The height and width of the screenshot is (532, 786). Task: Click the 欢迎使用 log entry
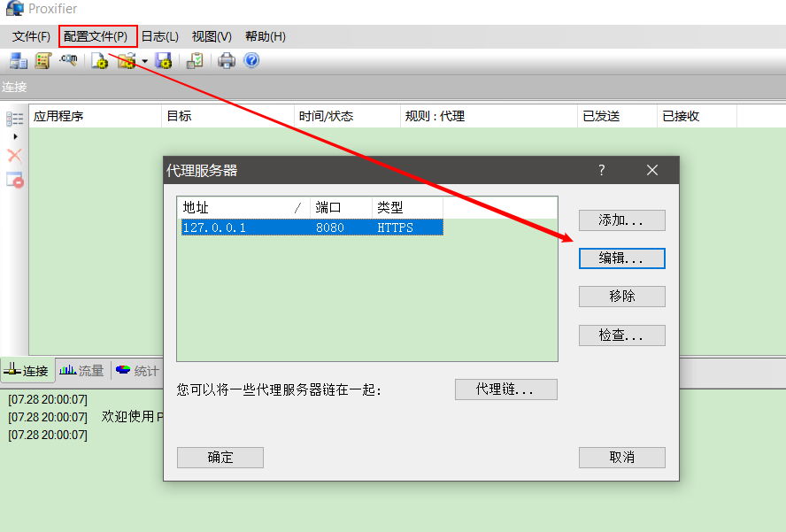[x=85, y=417]
